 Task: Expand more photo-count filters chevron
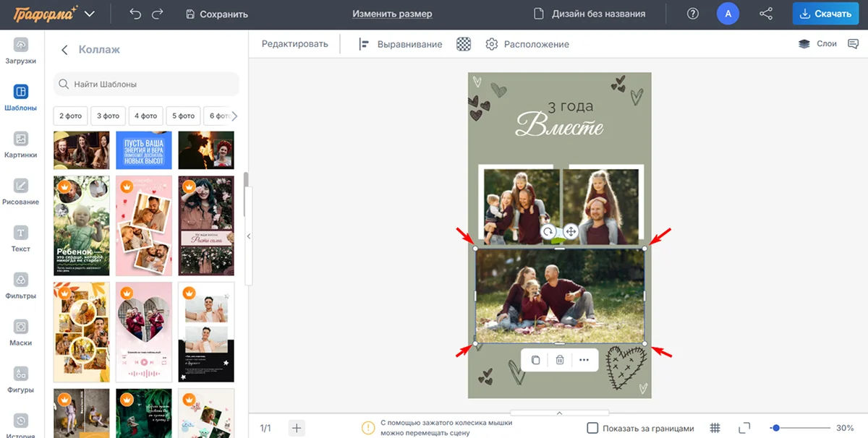[x=234, y=116]
